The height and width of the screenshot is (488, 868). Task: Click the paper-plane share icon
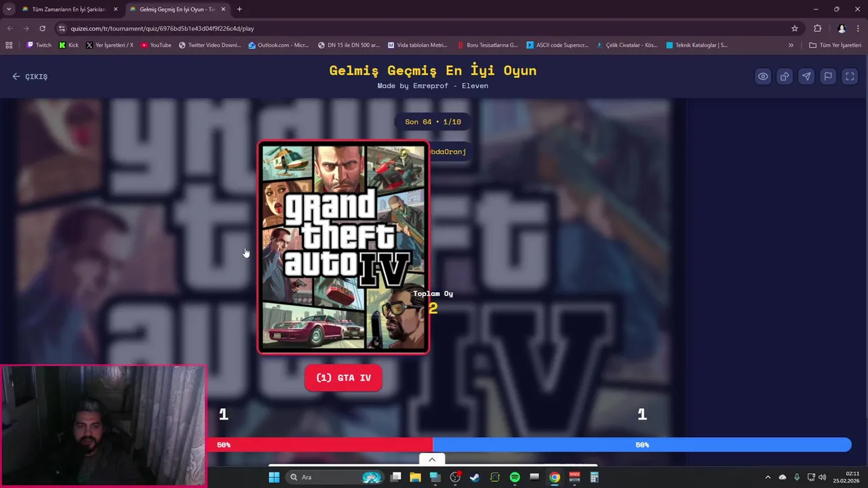click(x=806, y=77)
